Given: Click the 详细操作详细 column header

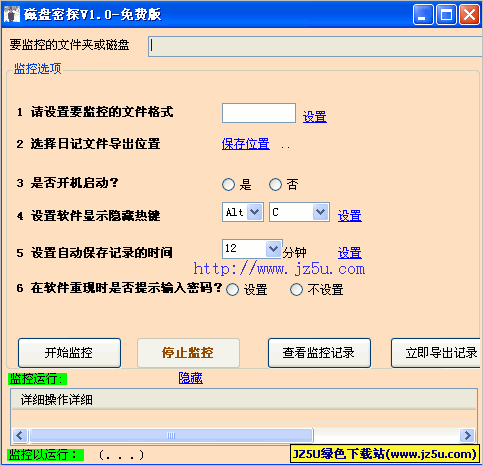Looking at the screenshot, I should point(244,399).
